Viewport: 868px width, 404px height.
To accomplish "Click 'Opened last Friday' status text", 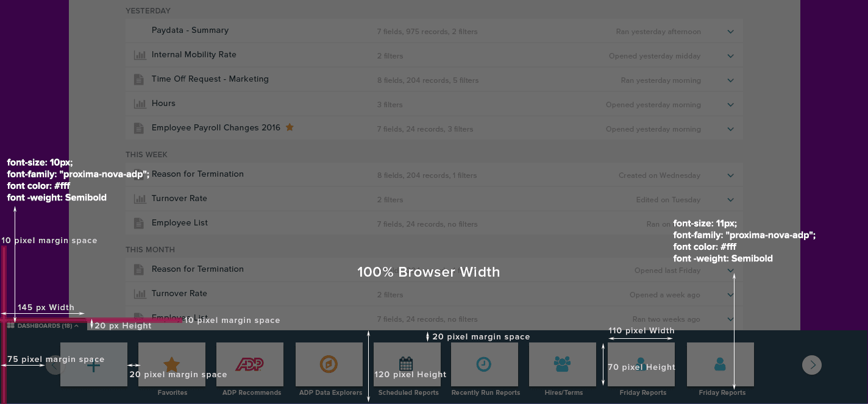I will pyautogui.click(x=667, y=271).
